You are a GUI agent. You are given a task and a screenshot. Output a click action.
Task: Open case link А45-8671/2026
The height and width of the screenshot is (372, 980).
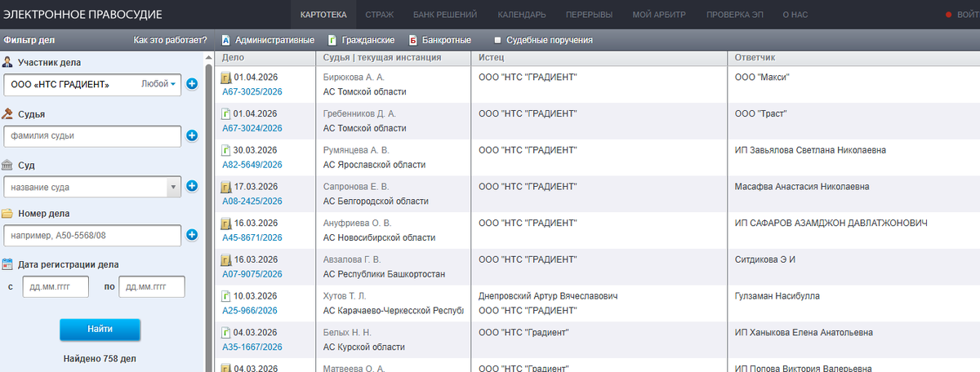[252, 238]
